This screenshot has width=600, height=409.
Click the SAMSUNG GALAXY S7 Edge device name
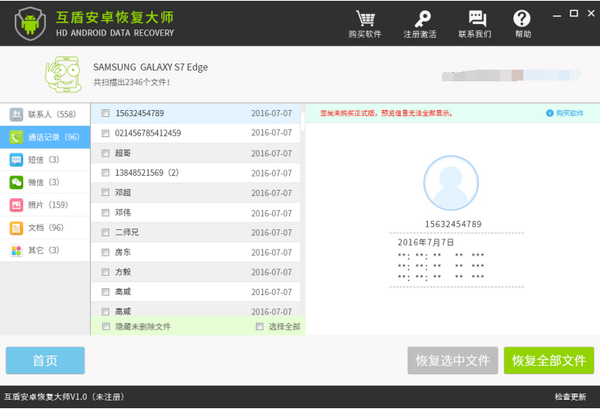tap(150, 67)
